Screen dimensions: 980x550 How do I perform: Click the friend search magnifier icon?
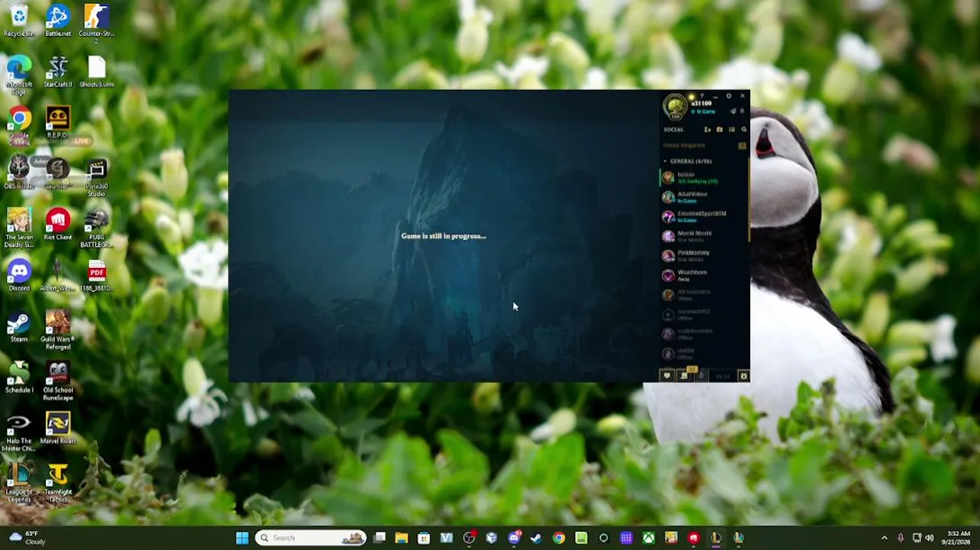click(744, 130)
